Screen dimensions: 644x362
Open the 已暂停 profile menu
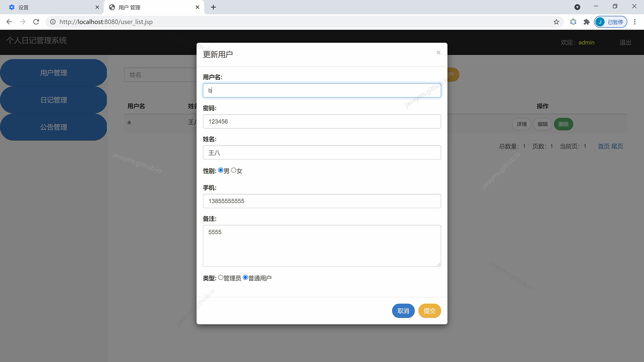[x=610, y=22]
